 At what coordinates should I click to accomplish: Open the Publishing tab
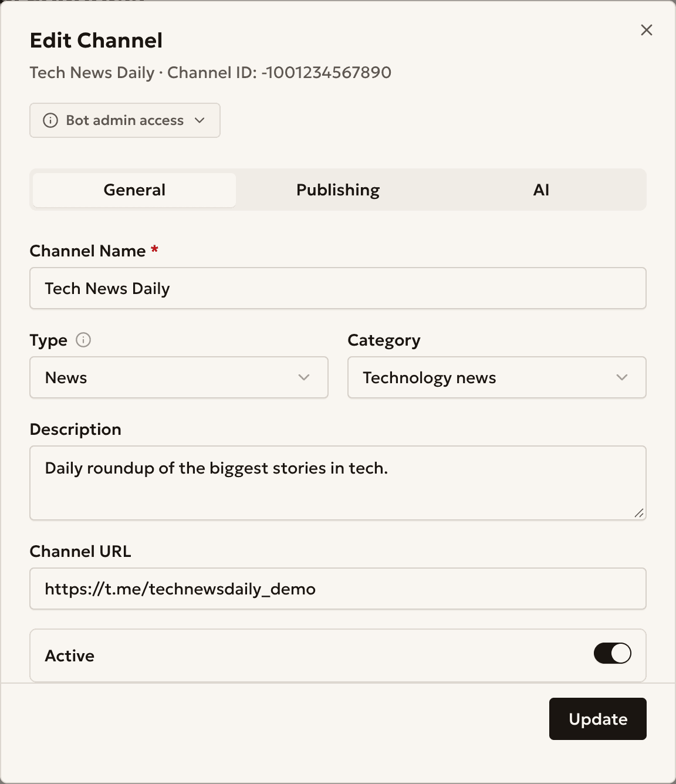coord(338,190)
